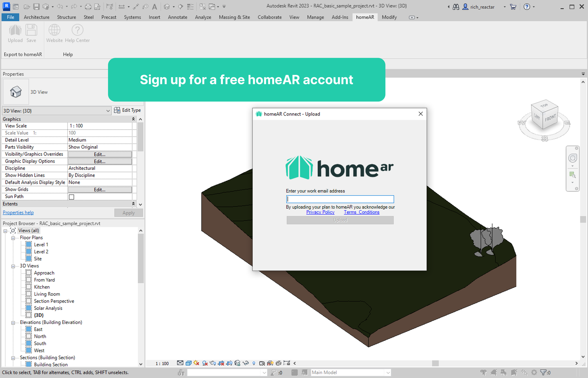
Task: Click Edit for Graphic Display Options
Action: click(100, 161)
